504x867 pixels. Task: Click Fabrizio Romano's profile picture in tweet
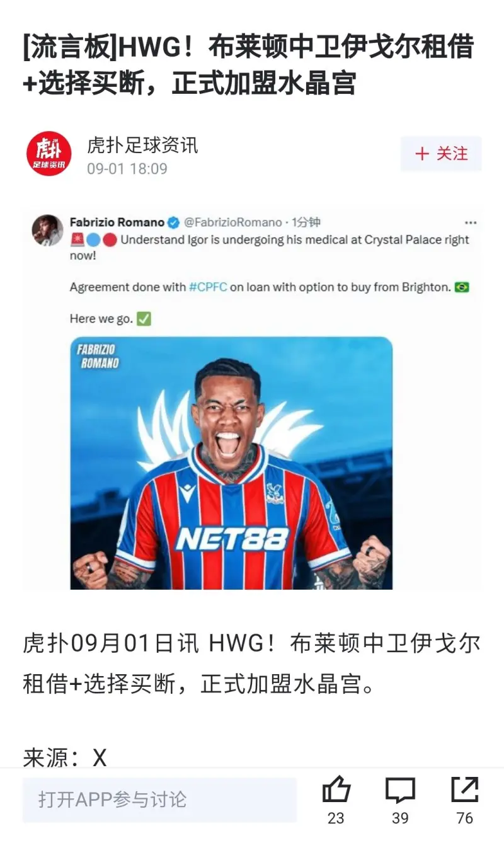(48, 230)
